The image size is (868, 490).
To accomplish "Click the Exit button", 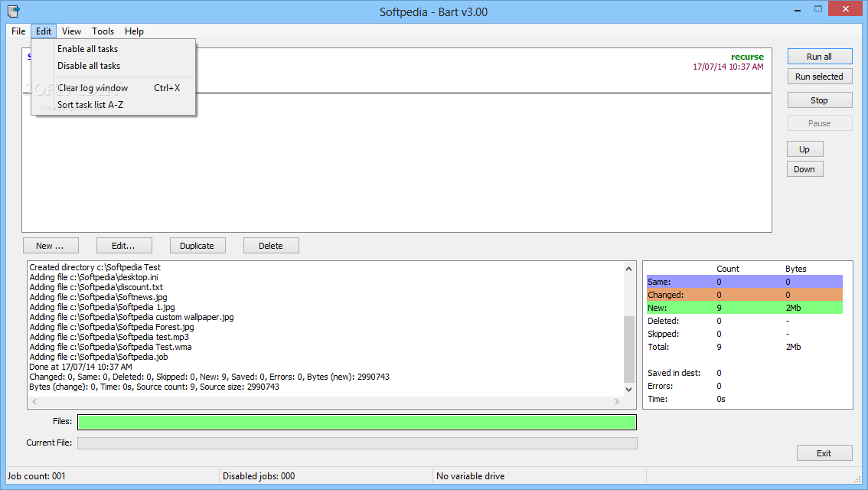I will click(x=824, y=453).
